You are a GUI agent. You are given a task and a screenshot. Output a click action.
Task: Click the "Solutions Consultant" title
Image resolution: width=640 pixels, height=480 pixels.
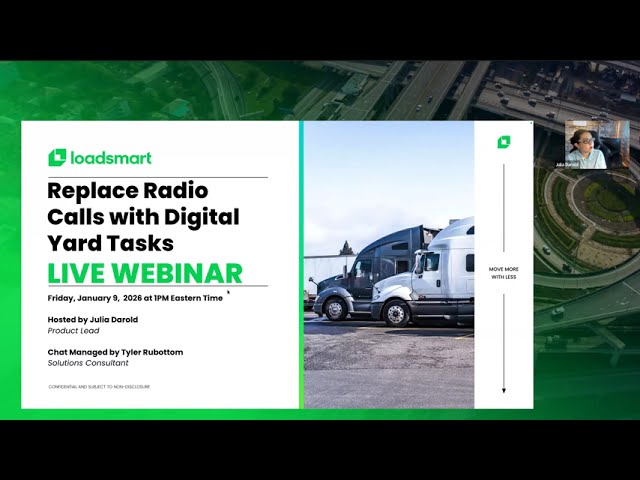(x=88, y=363)
